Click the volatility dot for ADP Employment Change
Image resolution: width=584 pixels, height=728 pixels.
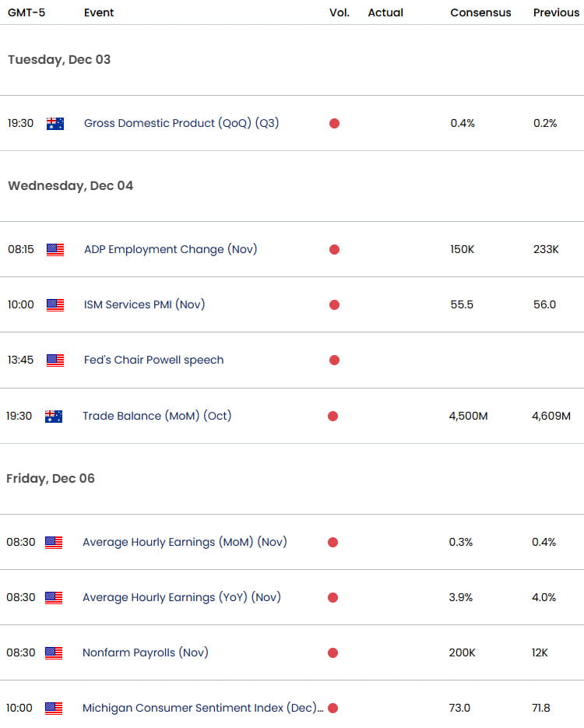(334, 249)
